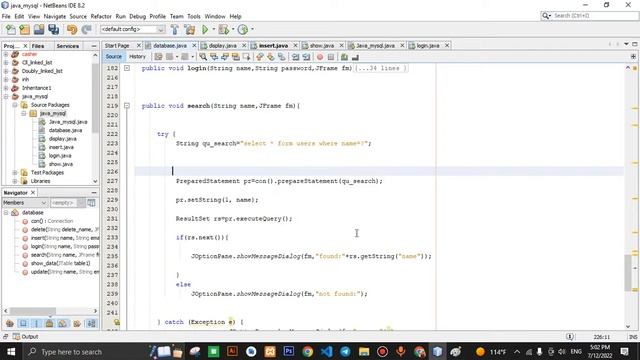Toggle Show Inherited Members in Navigator
Screen dimensions: 640x360
[x=10, y=324]
